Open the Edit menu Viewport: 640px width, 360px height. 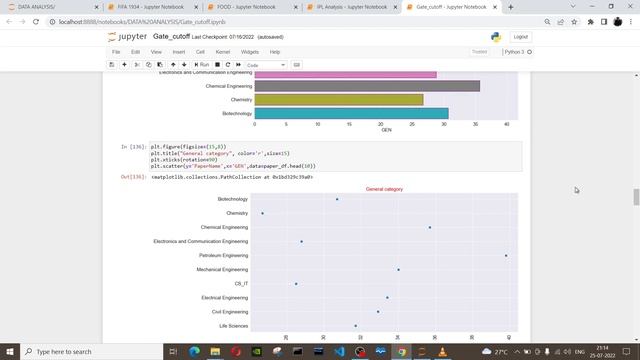tap(136, 52)
